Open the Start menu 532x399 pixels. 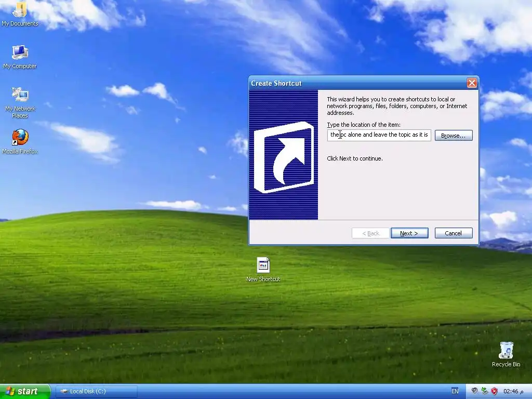[25, 391]
